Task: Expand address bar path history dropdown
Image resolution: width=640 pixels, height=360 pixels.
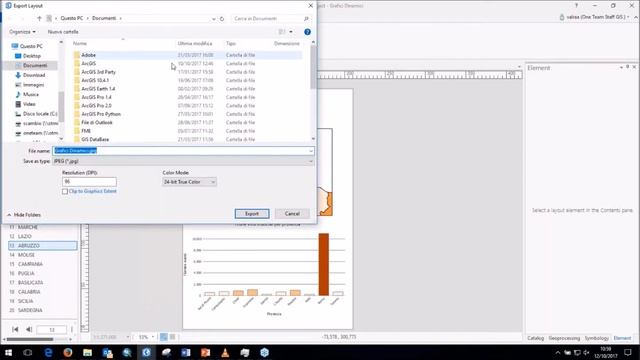Action: pyautogui.click(x=213, y=19)
